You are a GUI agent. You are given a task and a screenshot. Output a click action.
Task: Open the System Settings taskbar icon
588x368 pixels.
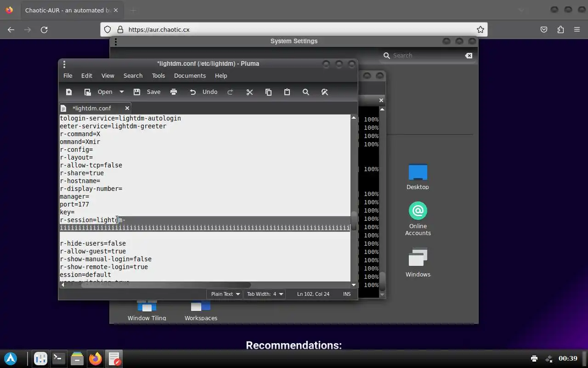tap(40, 358)
